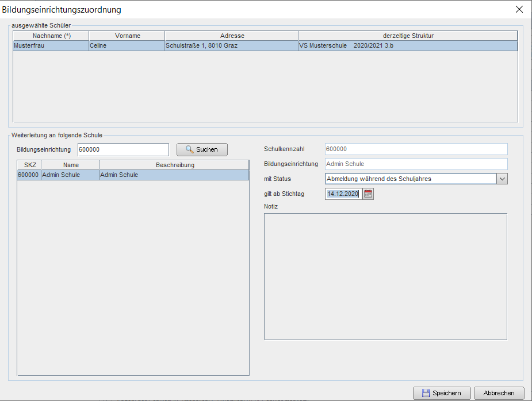Click the read-only Bildungseinrichtung field 'Admin Schule'
This screenshot has width=532, height=401.
(x=416, y=164)
